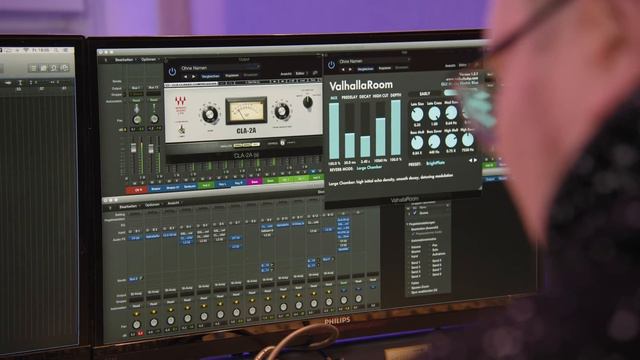Toggle the CLA-2A plugin power button
640x360 pixels.
click(172, 72)
